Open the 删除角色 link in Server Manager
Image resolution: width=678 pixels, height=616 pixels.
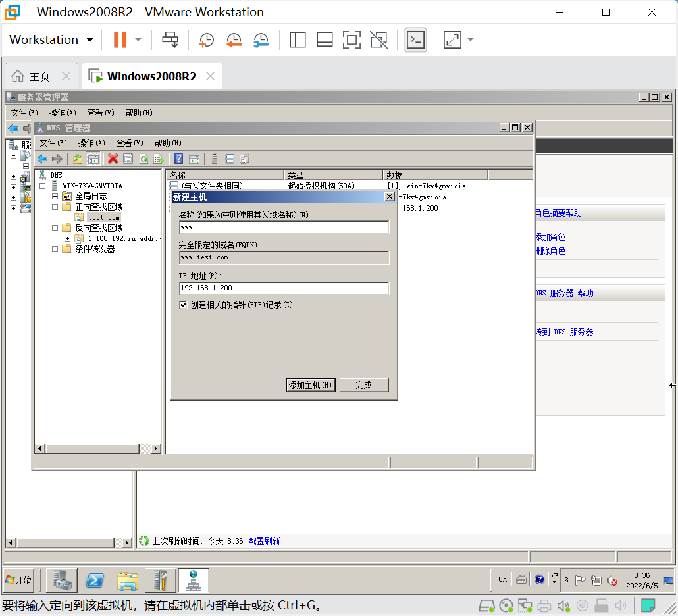(x=550, y=251)
